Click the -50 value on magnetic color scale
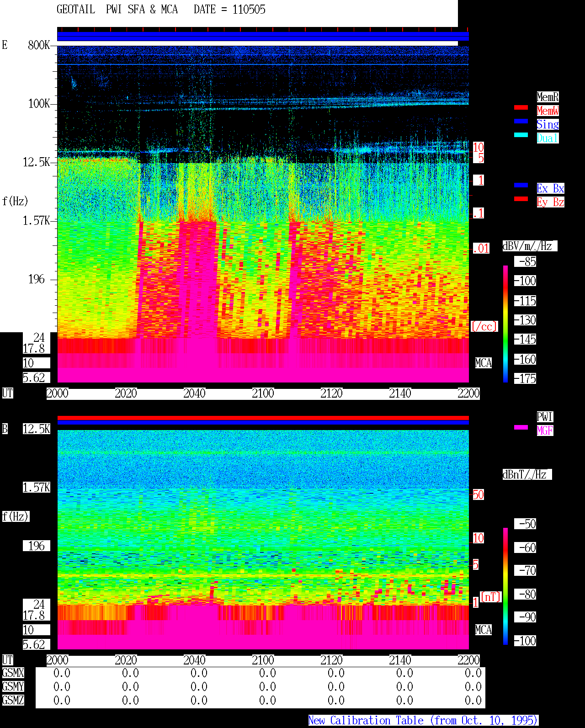This screenshot has height=728, width=585. tap(525, 524)
